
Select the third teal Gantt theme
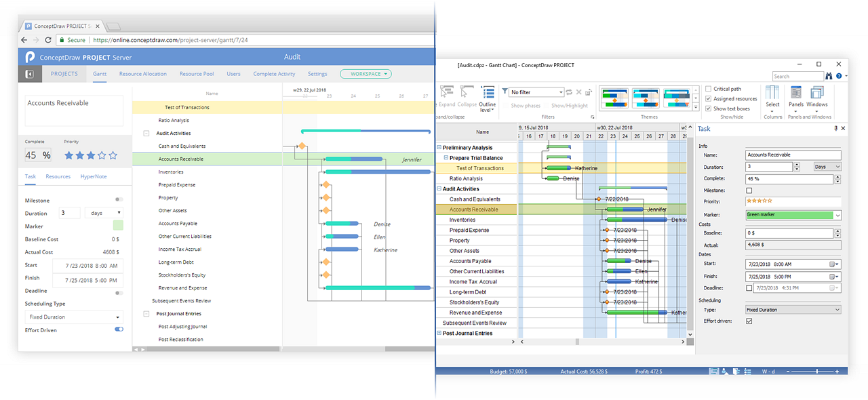pyautogui.click(x=677, y=98)
